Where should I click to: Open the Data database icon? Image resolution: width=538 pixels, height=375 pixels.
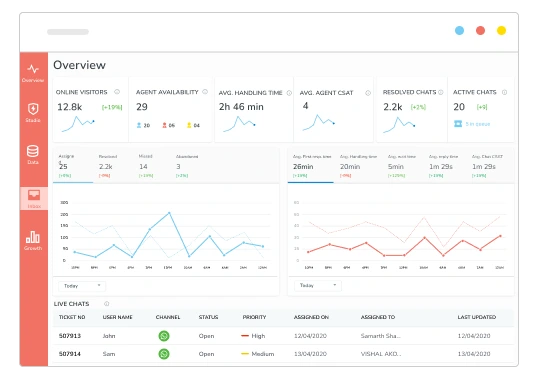[33, 151]
